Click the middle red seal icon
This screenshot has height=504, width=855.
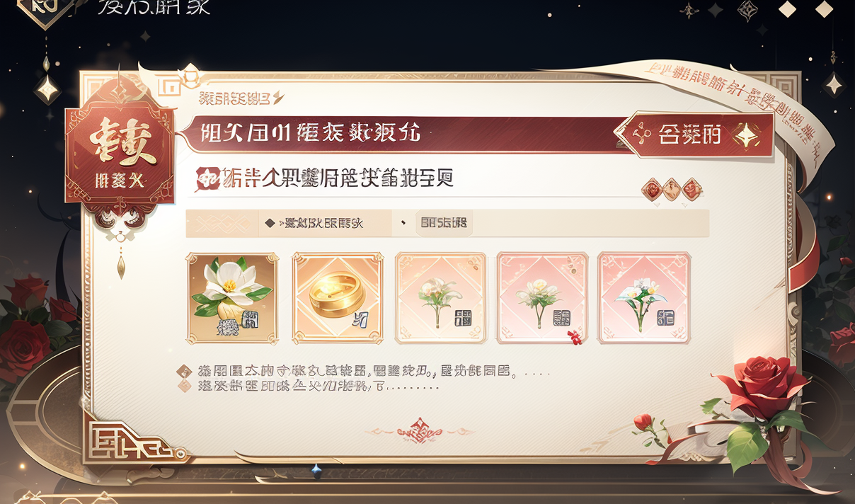(671, 190)
